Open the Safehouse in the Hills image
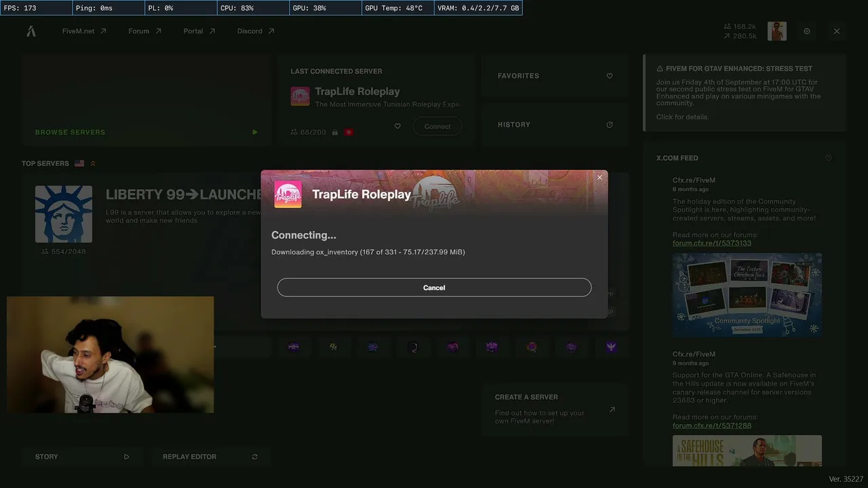This screenshot has height=488, width=868. point(747,451)
